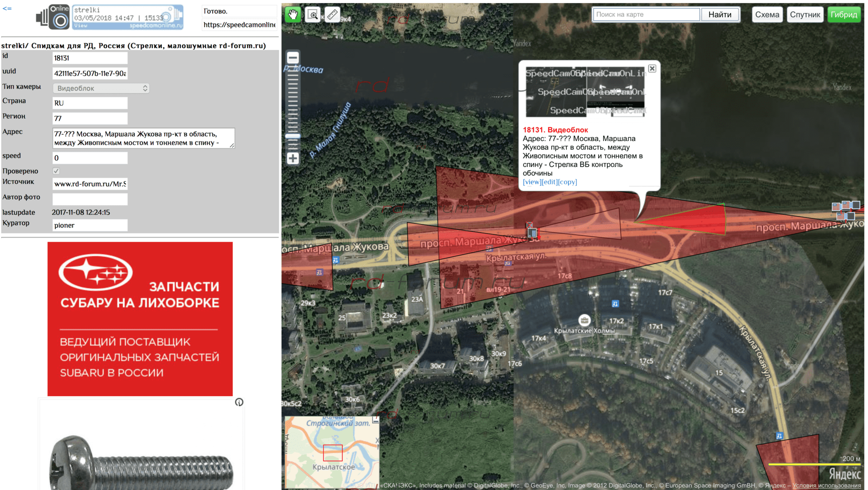868x490 pixels.
Task: Click the map zoom out minus button
Action: (x=293, y=58)
